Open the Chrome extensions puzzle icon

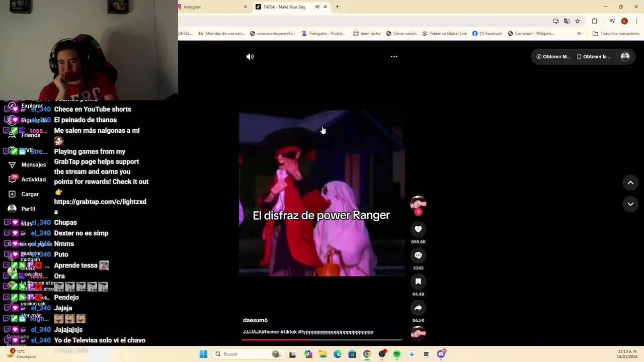[x=594, y=21]
